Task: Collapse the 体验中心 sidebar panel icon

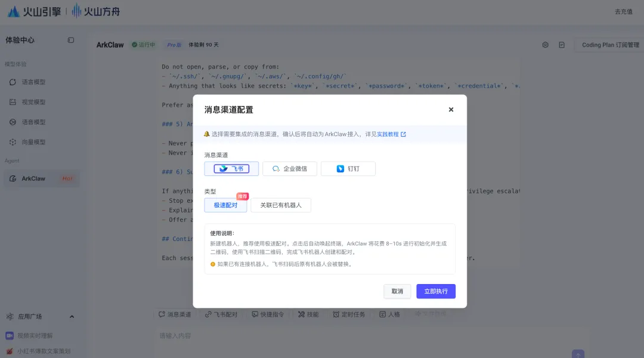Action: pos(70,41)
